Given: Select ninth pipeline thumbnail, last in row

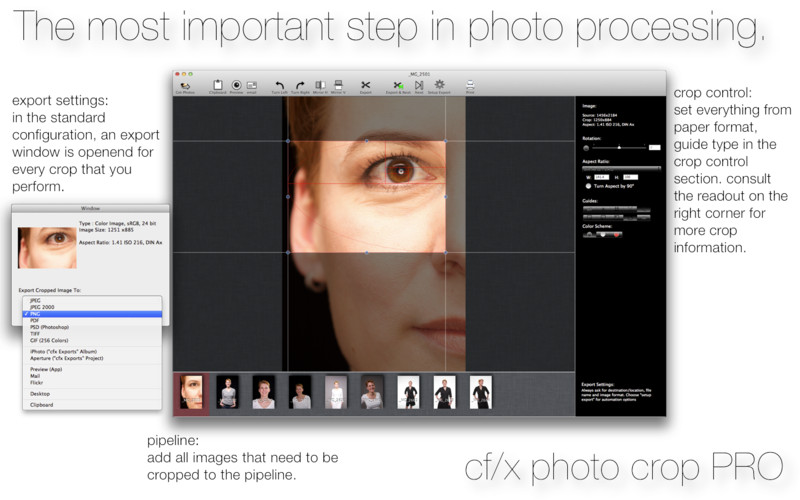Looking at the screenshot, I should [481, 392].
